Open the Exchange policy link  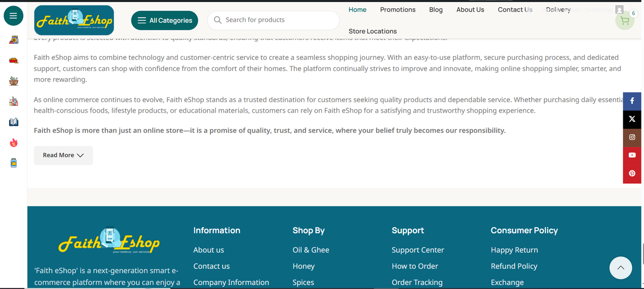click(507, 282)
